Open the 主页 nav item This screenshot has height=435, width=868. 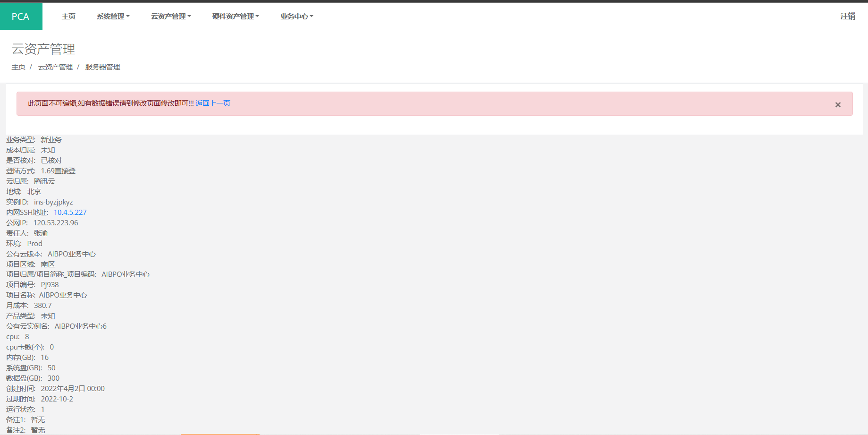[x=68, y=17]
